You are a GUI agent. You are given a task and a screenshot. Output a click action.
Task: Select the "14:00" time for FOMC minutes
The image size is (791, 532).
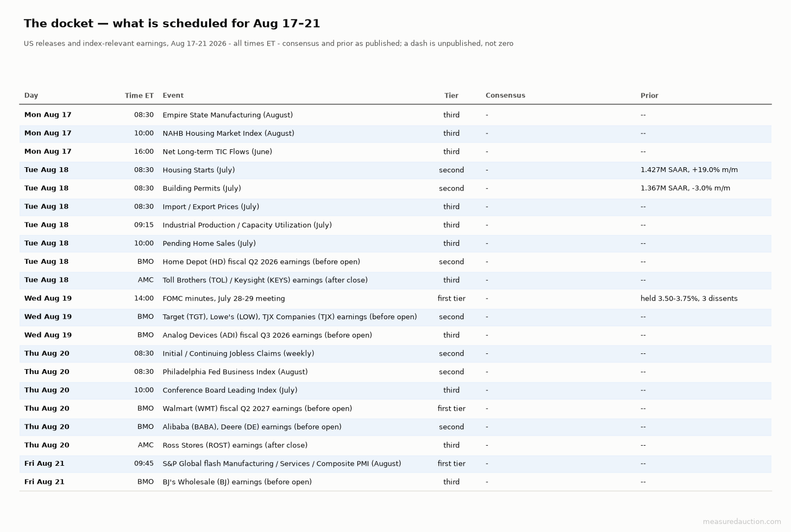click(144, 299)
